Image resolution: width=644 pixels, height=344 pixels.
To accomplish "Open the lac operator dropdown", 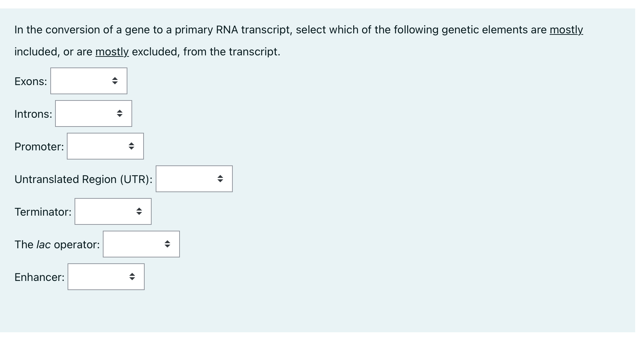I will [141, 244].
